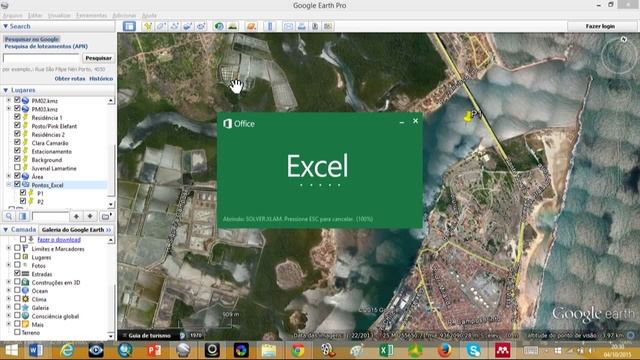Image resolution: width=640 pixels, height=360 pixels.
Task: Open Excel from the taskbar
Action: [x=386, y=350]
